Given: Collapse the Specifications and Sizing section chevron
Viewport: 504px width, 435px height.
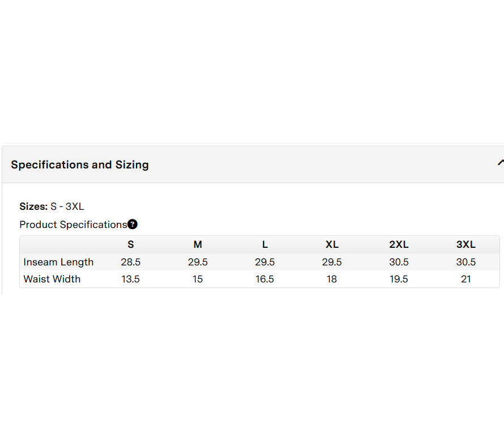Looking at the screenshot, I should pos(500,163).
